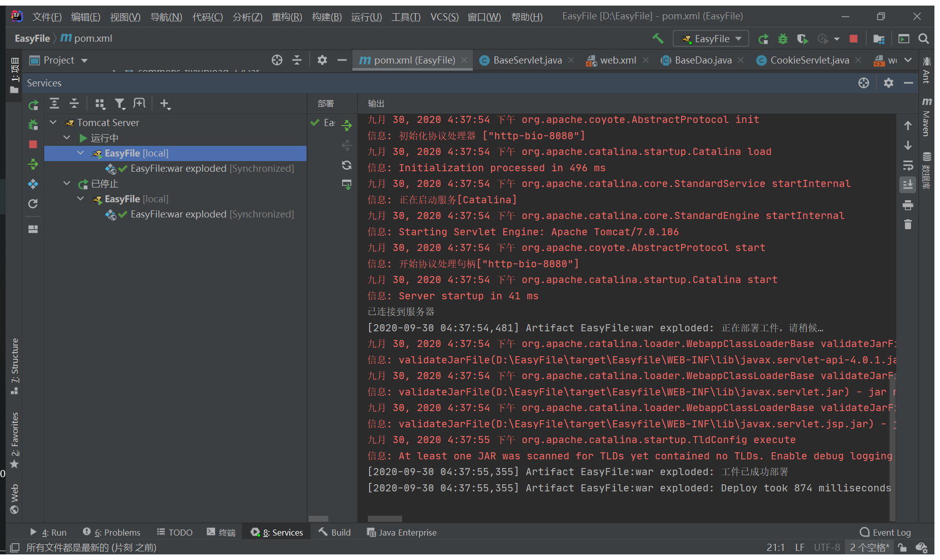Open the 4: Run tool window

49,532
